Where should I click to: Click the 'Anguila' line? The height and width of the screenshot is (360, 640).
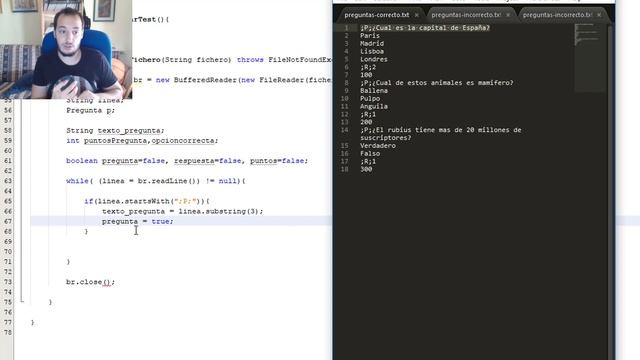(374, 106)
